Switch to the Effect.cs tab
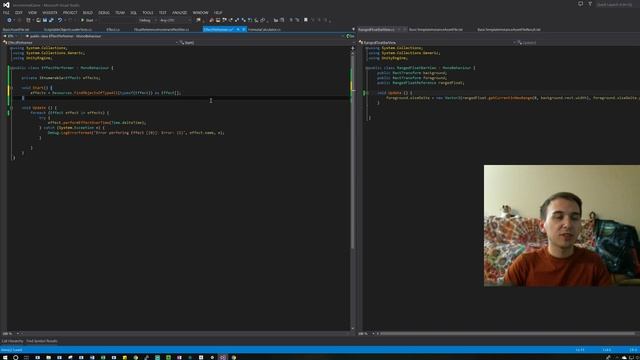This screenshot has width=640, height=360. (x=113, y=29)
